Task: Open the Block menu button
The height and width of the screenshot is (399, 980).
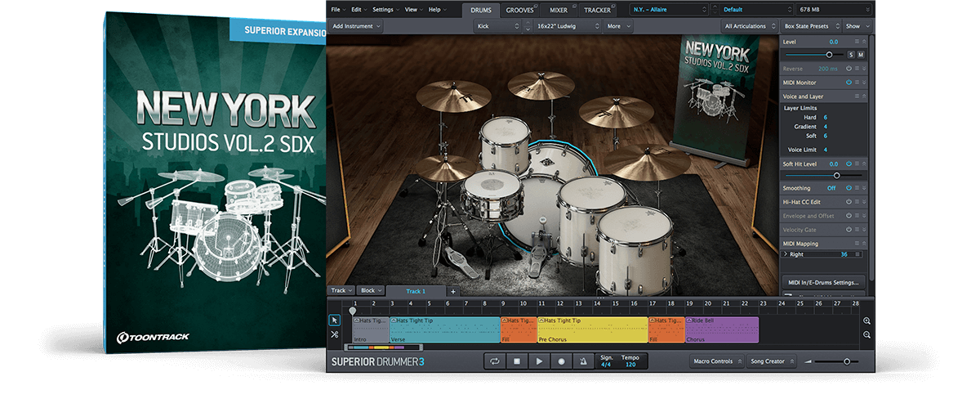Action: pyautogui.click(x=370, y=291)
